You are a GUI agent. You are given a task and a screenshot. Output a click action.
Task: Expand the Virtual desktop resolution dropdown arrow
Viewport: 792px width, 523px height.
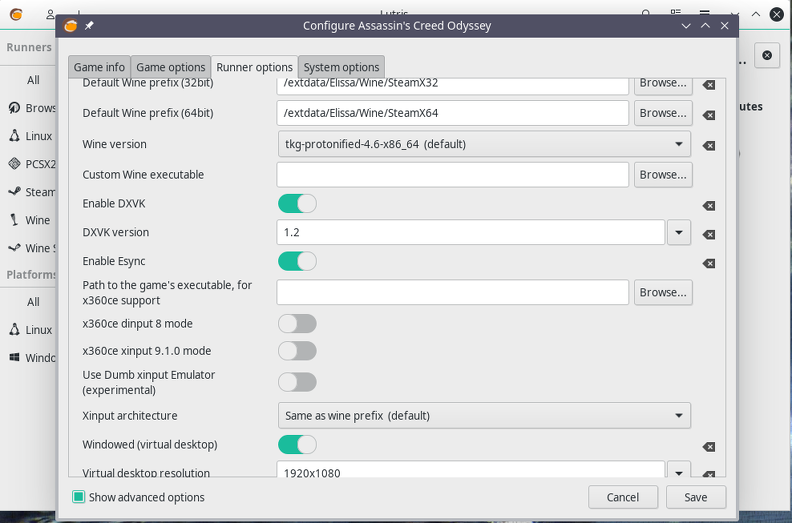click(x=679, y=471)
